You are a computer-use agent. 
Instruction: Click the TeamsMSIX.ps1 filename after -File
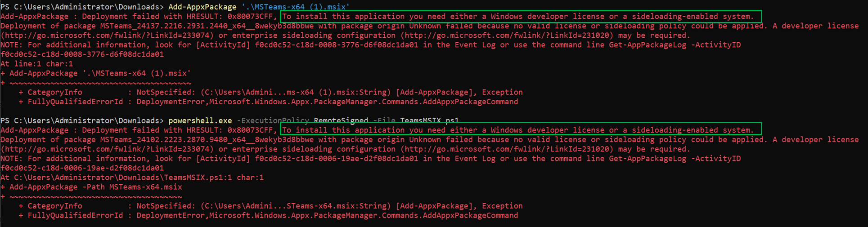pyautogui.click(x=429, y=120)
